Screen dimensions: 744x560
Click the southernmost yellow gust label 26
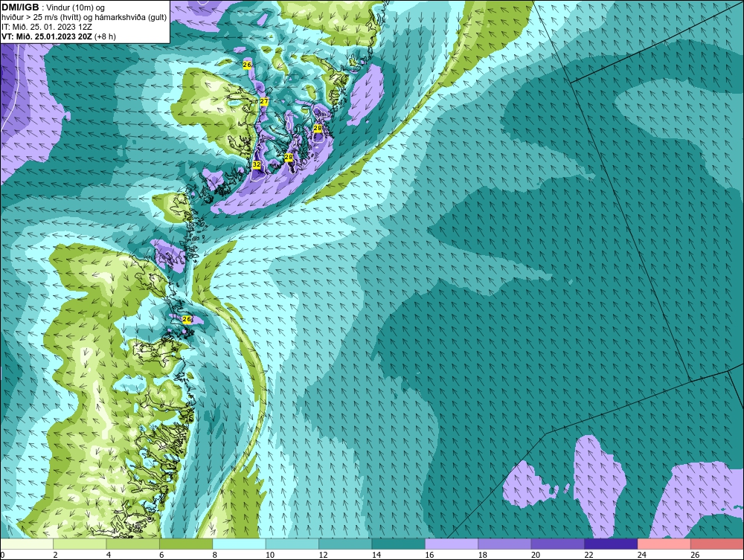[x=187, y=320]
